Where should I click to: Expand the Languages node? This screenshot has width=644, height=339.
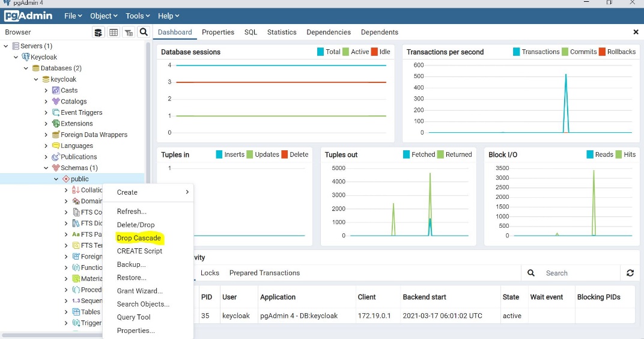tap(46, 146)
